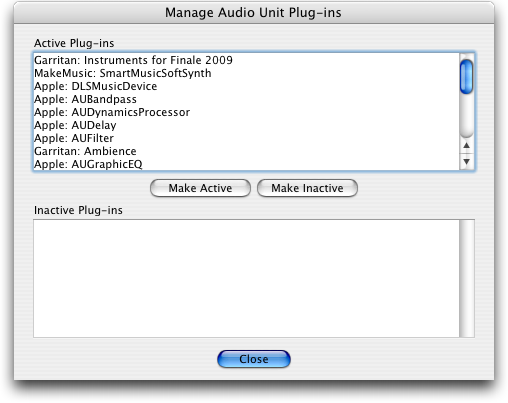Select Apple: AUDelay plug-in
This screenshot has height=403, width=508.
tap(246, 125)
